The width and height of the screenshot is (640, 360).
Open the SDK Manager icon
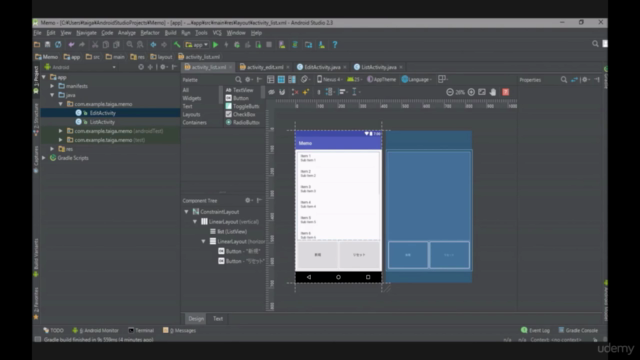[322, 44]
